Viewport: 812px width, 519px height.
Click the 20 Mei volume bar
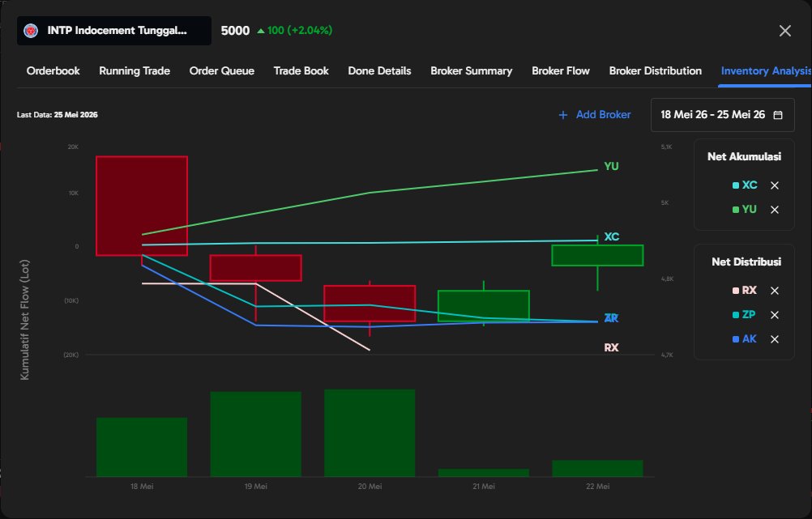370,432
